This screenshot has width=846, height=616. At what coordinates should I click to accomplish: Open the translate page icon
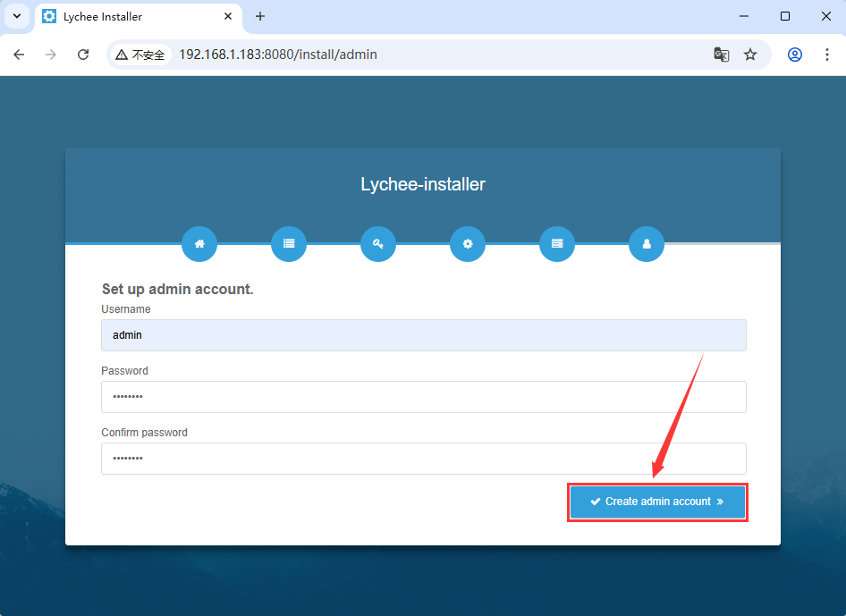pyautogui.click(x=722, y=55)
